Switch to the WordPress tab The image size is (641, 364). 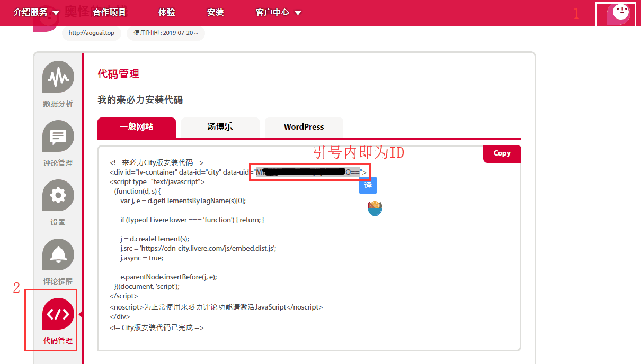tap(304, 128)
